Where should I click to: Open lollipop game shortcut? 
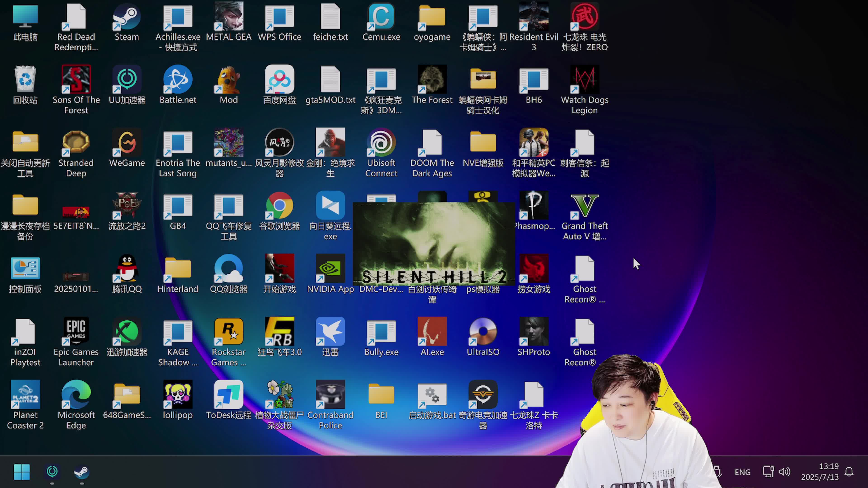178,400
